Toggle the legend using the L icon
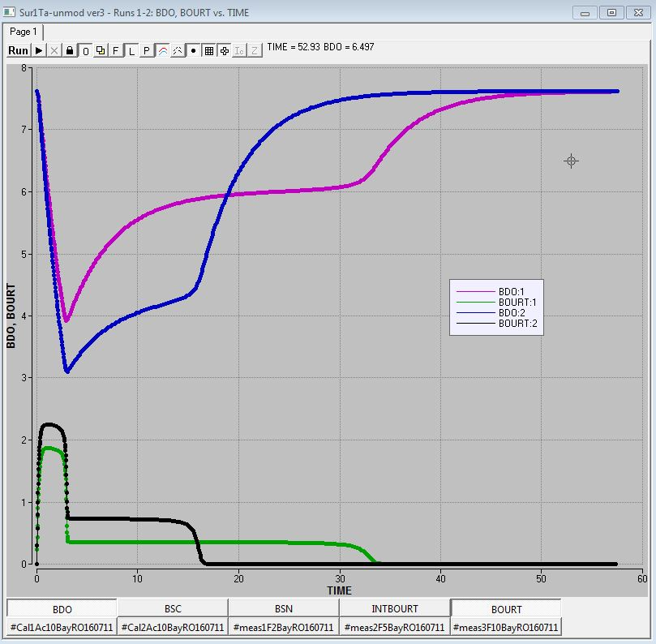The width and height of the screenshot is (656, 644). 131,50
